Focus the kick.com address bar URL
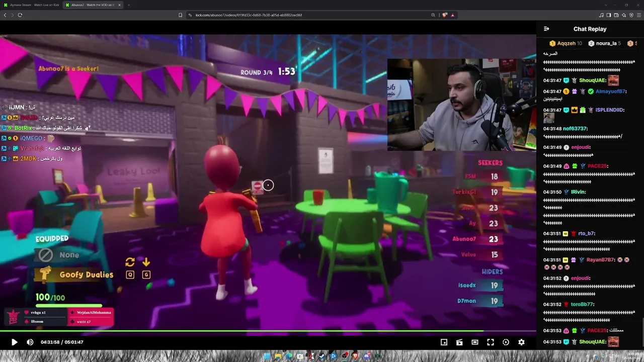Image resolution: width=644 pixels, height=362 pixels. tap(249, 15)
